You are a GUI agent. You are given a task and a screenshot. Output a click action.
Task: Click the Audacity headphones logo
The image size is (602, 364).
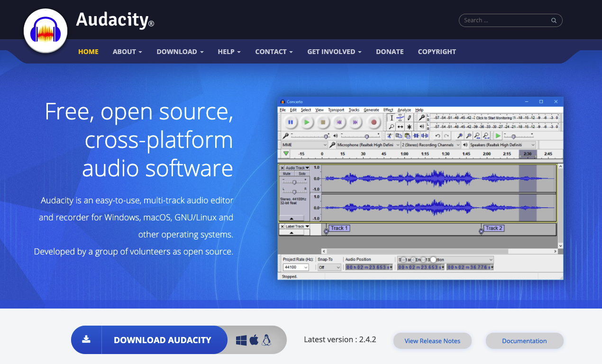(x=46, y=32)
